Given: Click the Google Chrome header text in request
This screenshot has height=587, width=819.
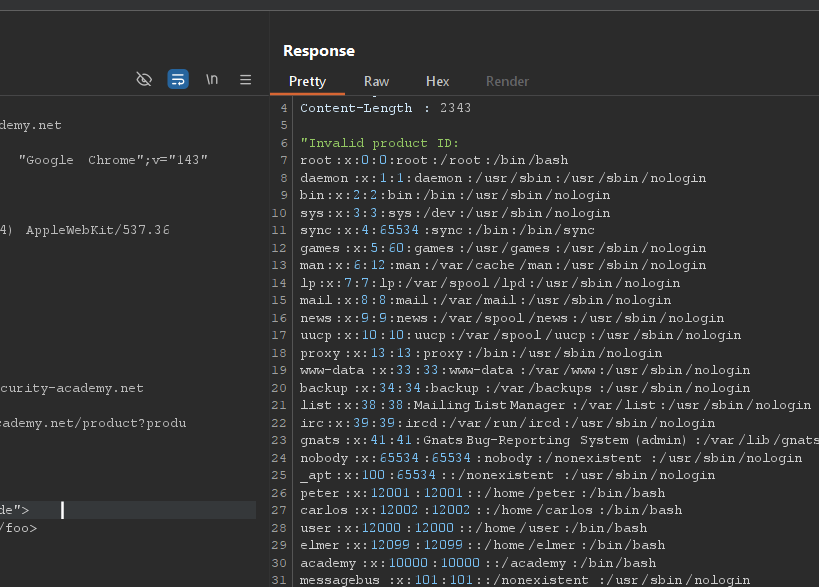Looking at the screenshot, I should pyautogui.click(x=112, y=160).
